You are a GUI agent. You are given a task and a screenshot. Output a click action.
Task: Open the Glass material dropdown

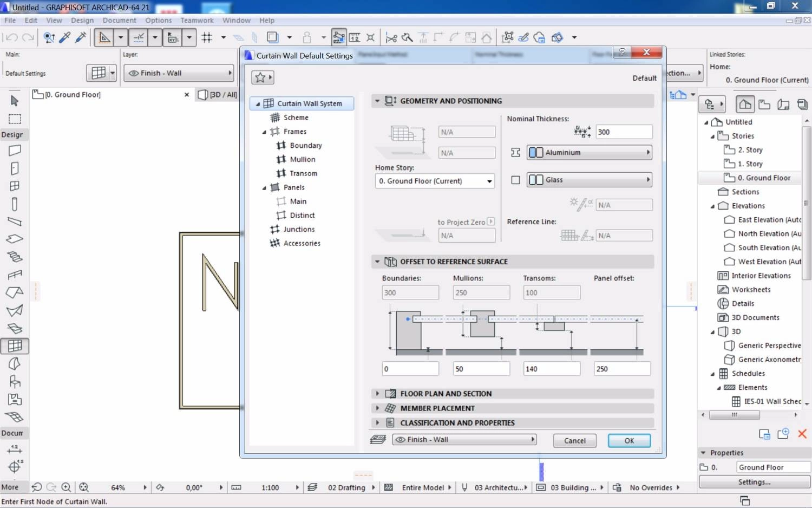(589, 180)
